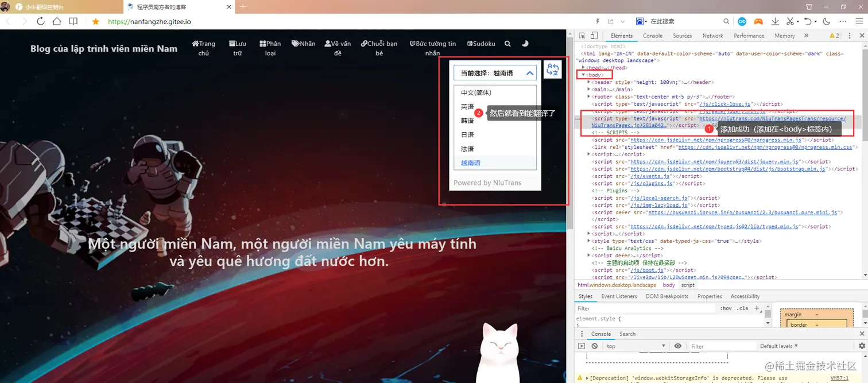868x383 pixels.
Task: Open the current language dropdown (越南语)
Action: (495, 73)
